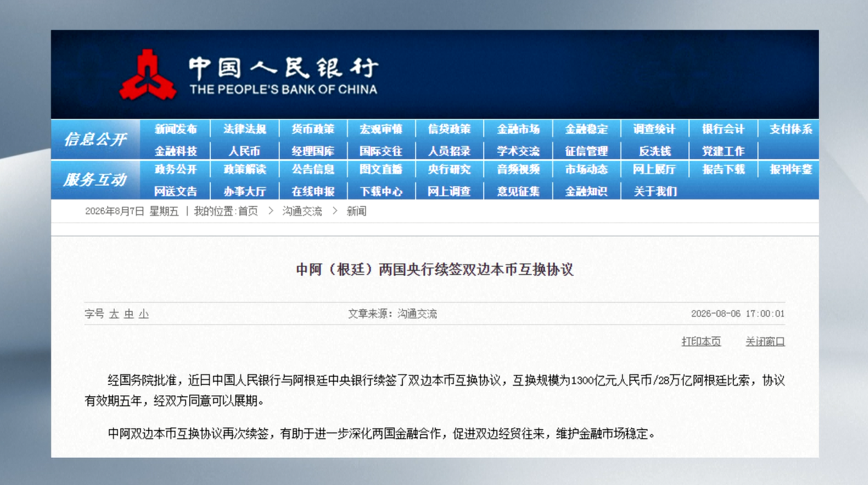The height and width of the screenshot is (485, 868).
Task: Click the article timestamp 2026-08-06 17:00:01
Action: tap(738, 314)
